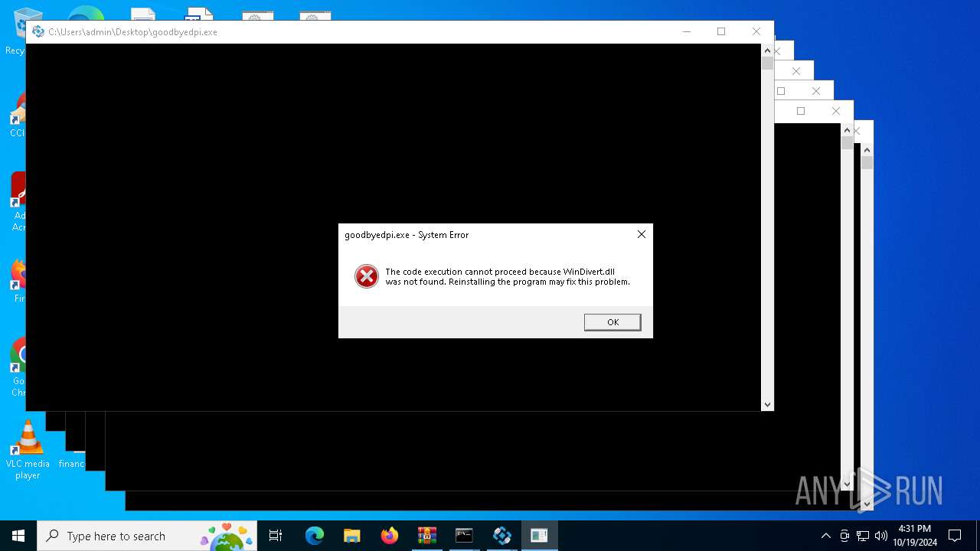Close the front goodbyedpi.exe console window
980x551 pixels.
[756, 31]
